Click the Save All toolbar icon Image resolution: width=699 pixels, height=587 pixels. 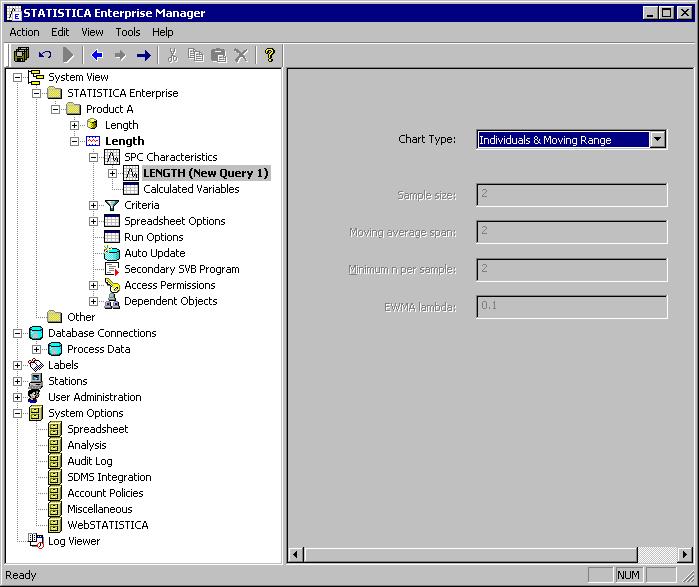pyautogui.click(x=21, y=55)
